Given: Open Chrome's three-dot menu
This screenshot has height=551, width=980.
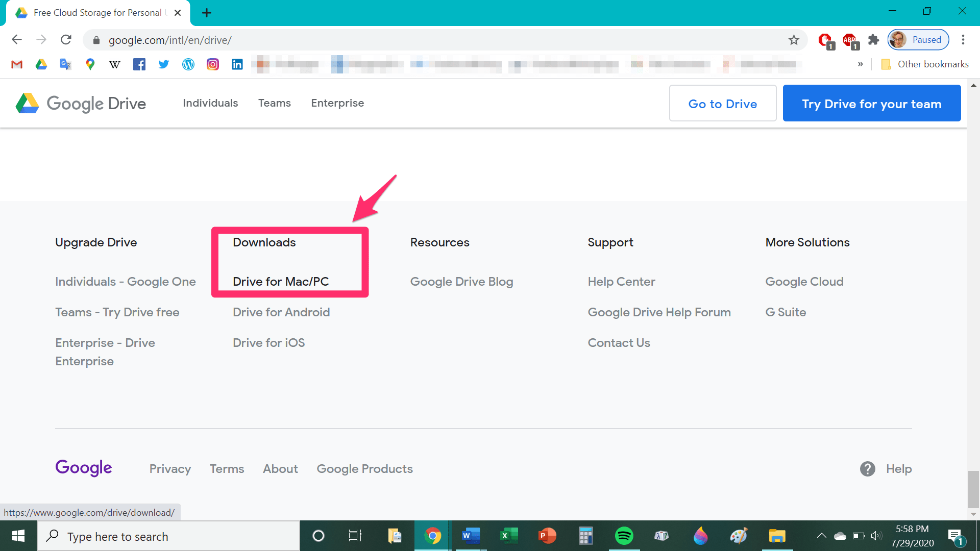Looking at the screenshot, I should (x=963, y=40).
